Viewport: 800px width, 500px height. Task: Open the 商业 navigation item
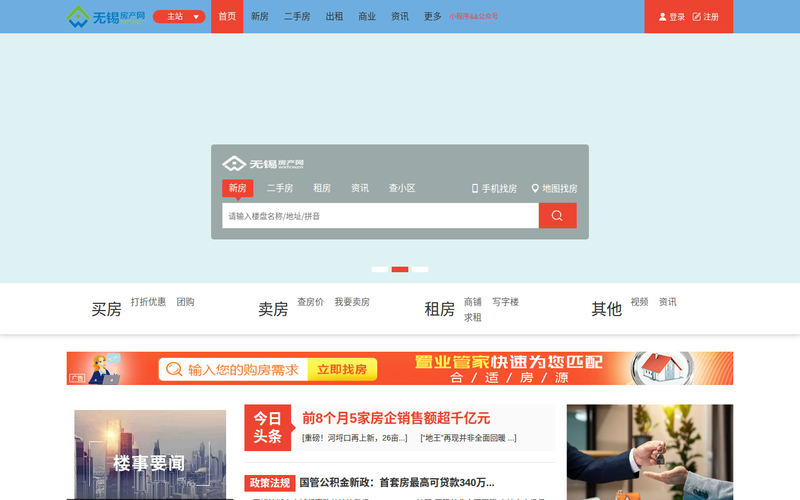coord(367,17)
